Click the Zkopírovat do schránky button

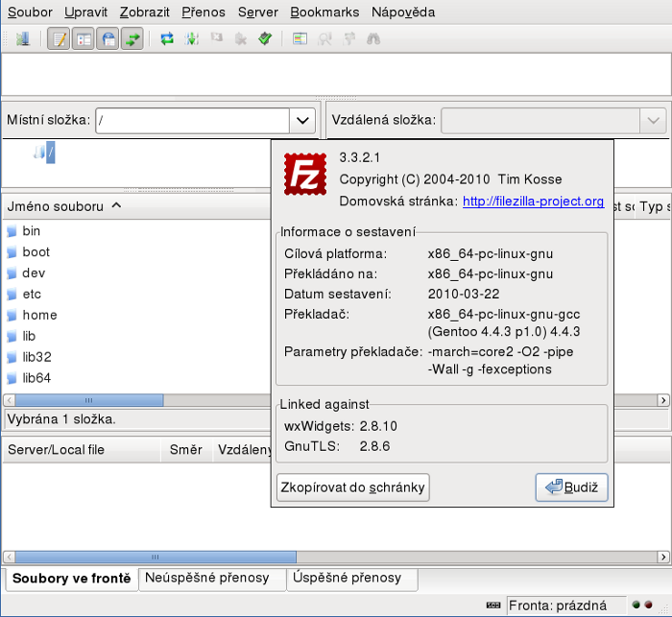click(353, 487)
